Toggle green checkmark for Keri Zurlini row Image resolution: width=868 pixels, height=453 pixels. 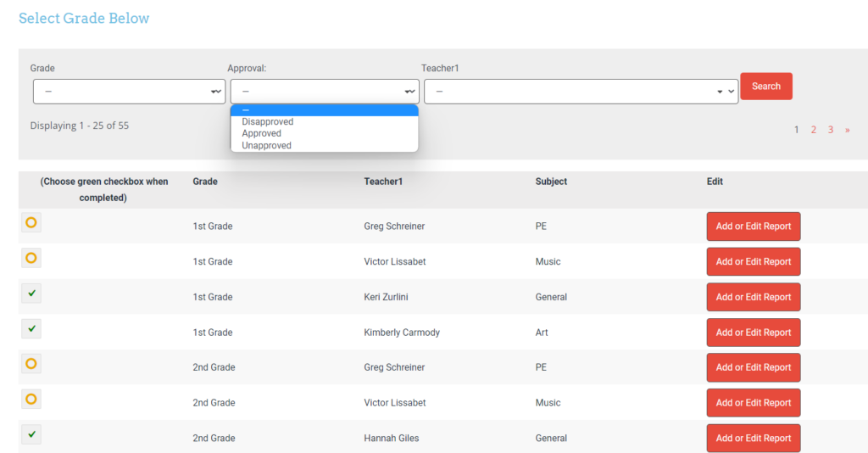(x=31, y=294)
